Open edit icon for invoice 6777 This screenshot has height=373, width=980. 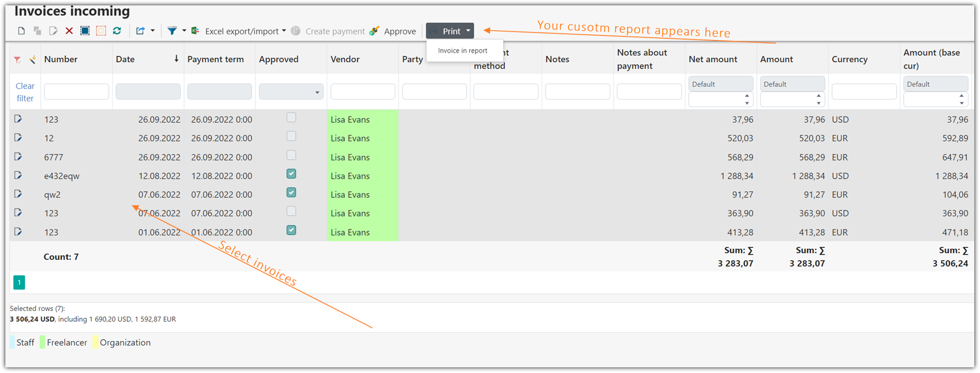pyautogui.click(x=18, y=157)
